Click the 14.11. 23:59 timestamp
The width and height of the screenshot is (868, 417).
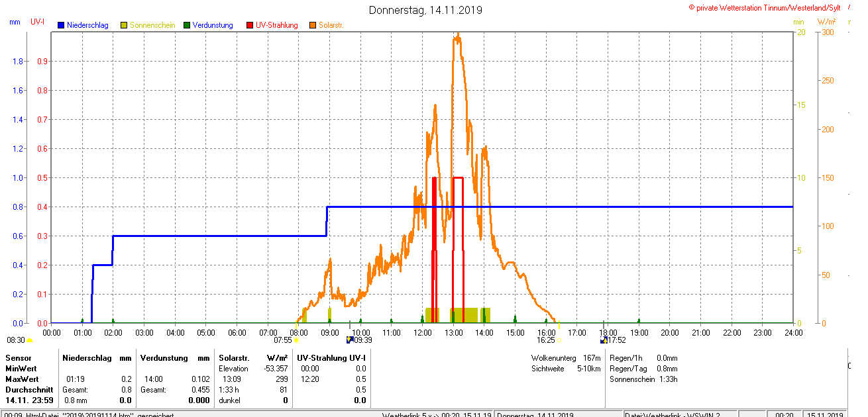(x=29, y=400)
